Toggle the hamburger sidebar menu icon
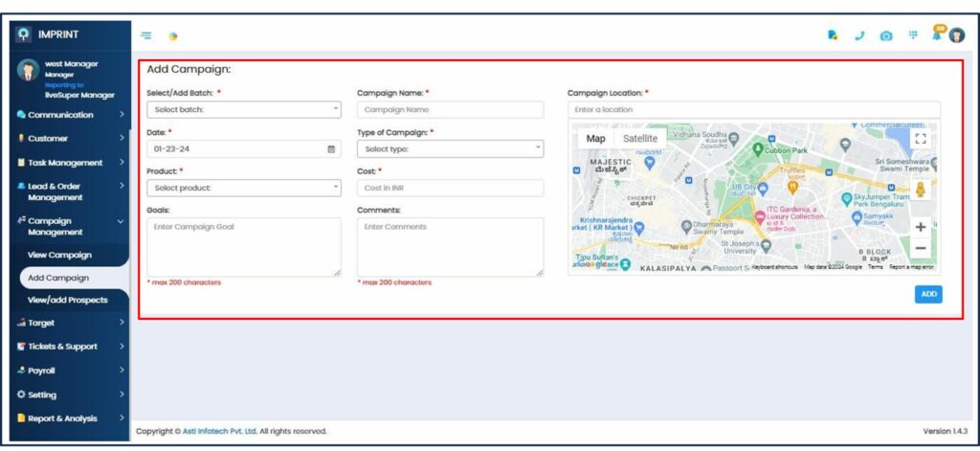This screenshot has width=980, height=451. tap(145, 35)
